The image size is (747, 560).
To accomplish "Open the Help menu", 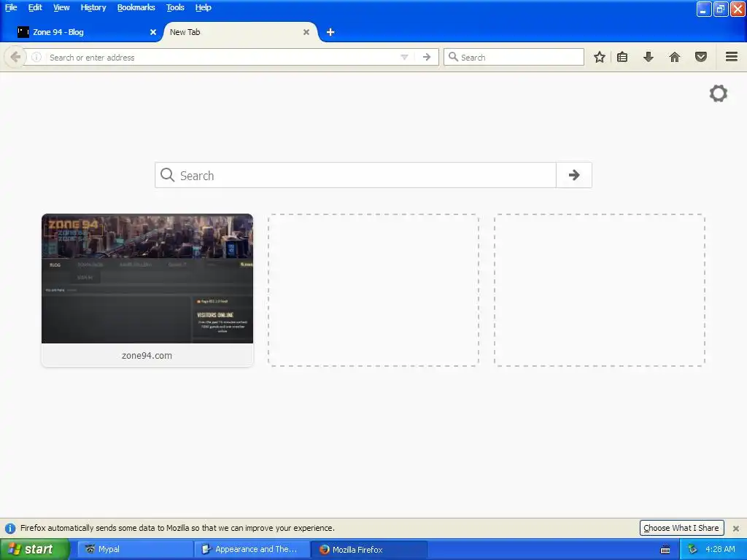I will [x=203, y=7].
